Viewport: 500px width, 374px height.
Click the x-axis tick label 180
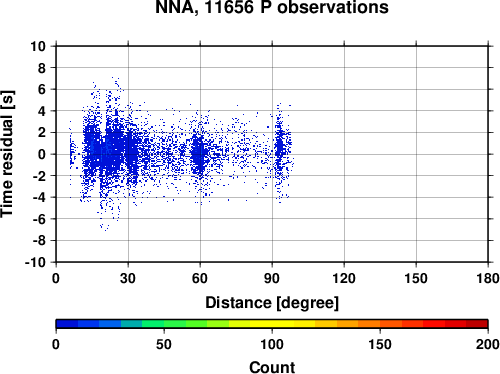pos(488,278)
